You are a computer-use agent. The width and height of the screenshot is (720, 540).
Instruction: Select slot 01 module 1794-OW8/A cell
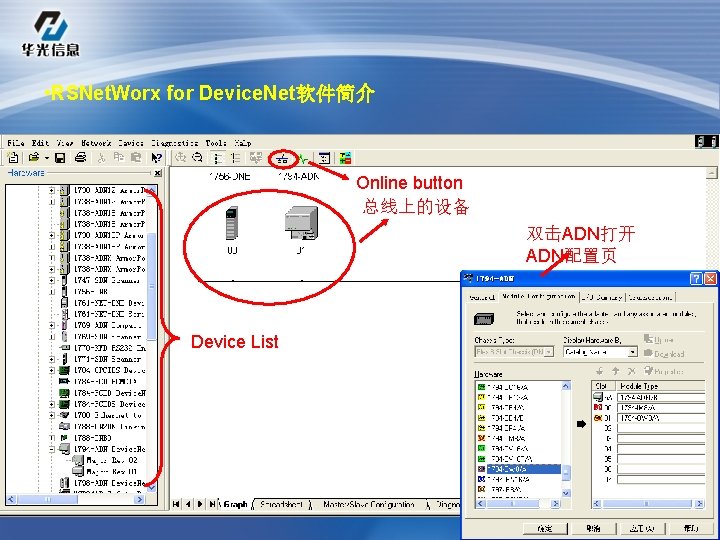661,418
